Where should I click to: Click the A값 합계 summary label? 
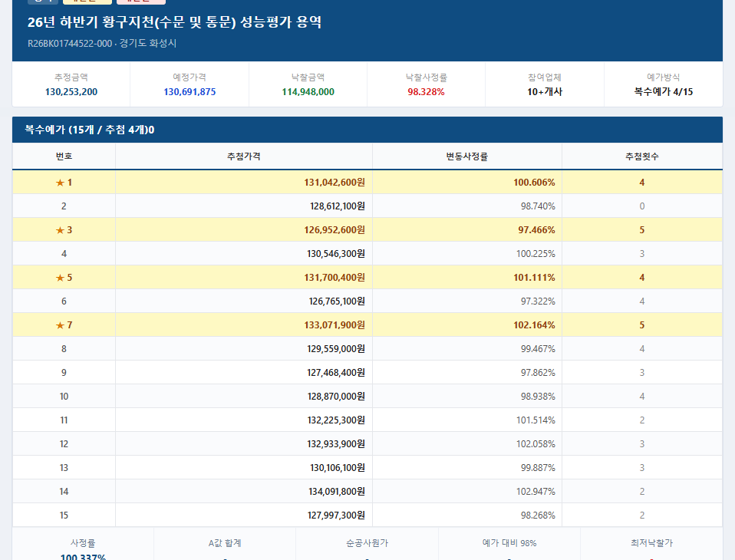tap(225, 543)
